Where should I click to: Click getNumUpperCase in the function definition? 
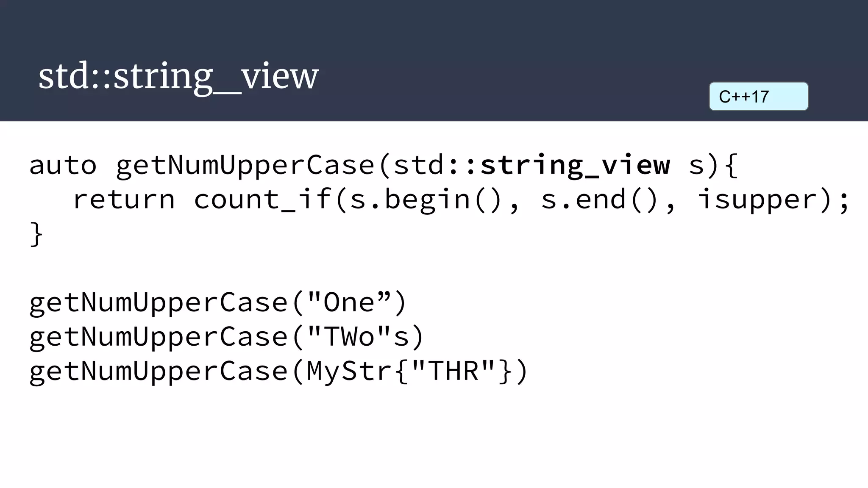pos(245,165)
